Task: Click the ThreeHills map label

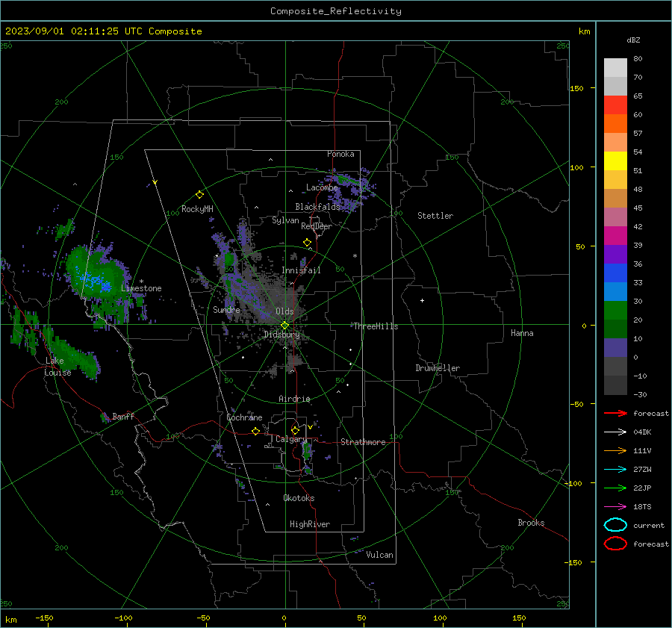Action: click(x=376, y=326)
